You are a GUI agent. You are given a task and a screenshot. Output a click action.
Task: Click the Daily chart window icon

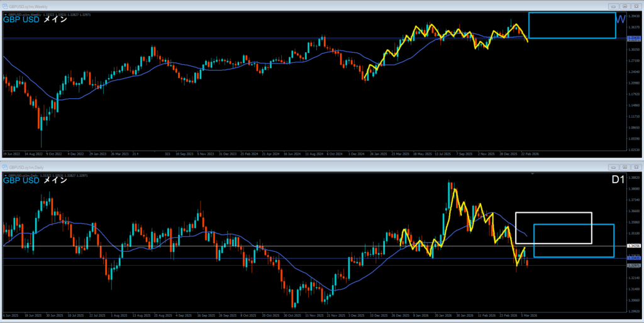point(6,167)
